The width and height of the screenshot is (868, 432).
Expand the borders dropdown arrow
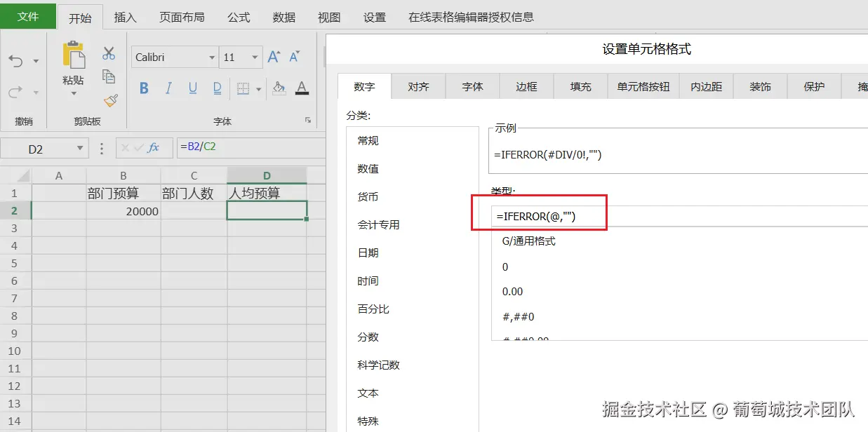[258, 89]
